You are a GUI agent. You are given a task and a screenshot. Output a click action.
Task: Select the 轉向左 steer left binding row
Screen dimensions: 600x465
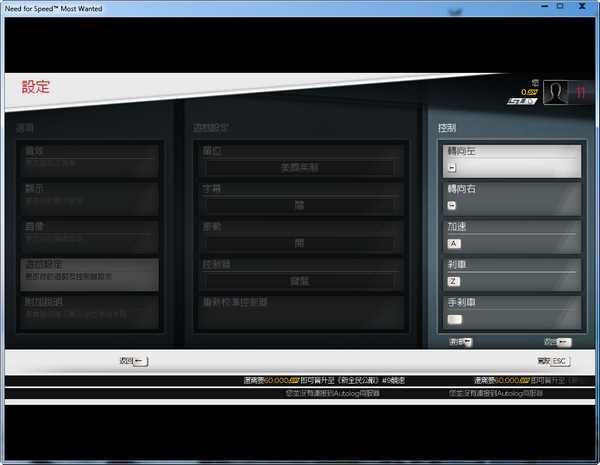[512, 161]
